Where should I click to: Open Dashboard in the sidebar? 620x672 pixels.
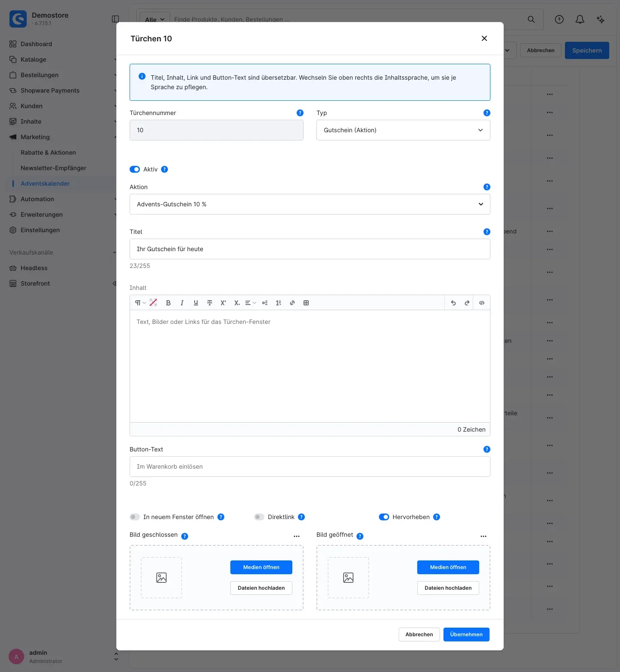[x=36, y=44]
